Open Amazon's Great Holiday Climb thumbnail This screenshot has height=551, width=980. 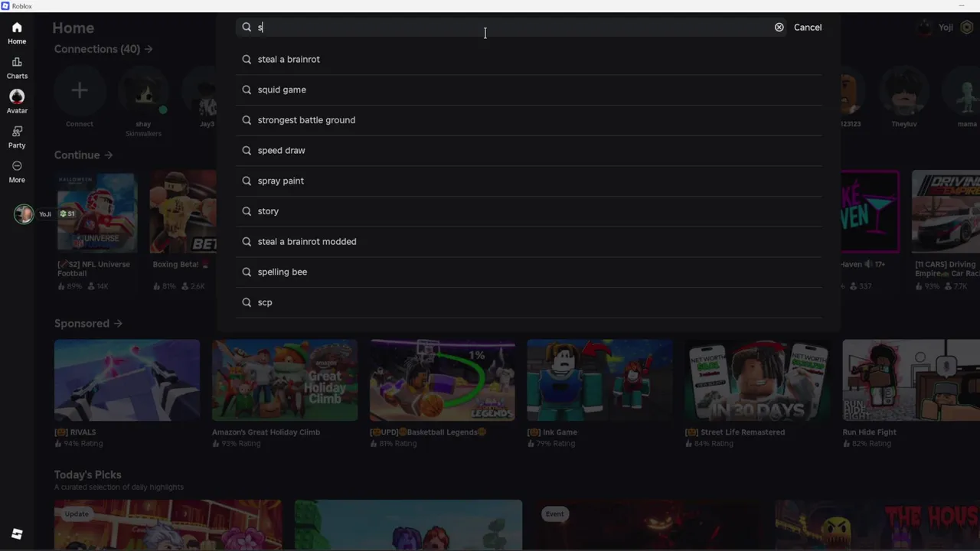(285, 380)
